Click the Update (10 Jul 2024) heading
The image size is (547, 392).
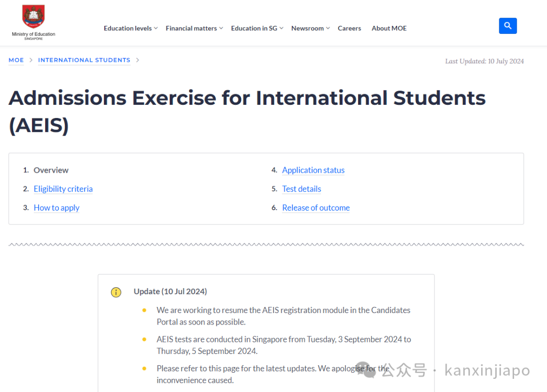pyautogui.click(x=170, y=291)
